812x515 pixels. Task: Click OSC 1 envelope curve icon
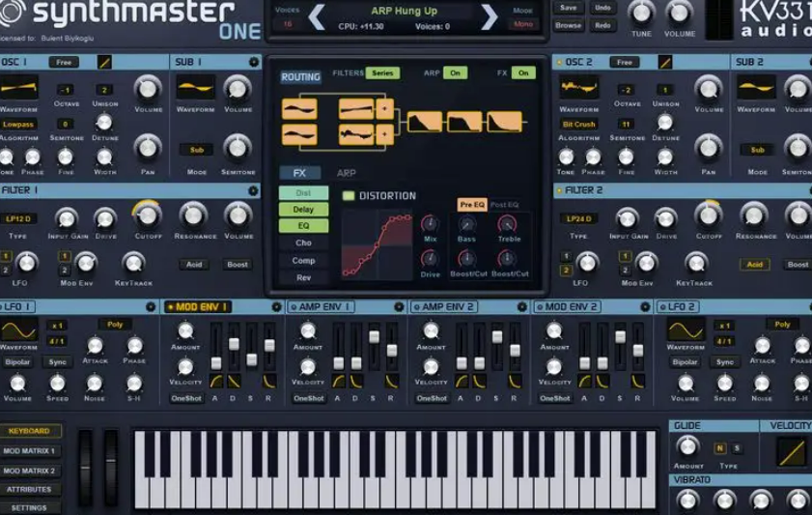pos(104,62)
